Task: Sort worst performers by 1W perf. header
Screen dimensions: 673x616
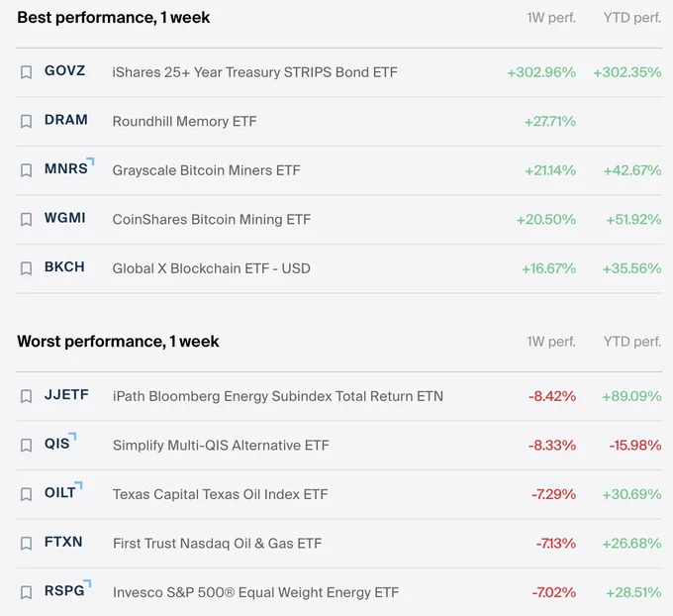Action: 551,342
